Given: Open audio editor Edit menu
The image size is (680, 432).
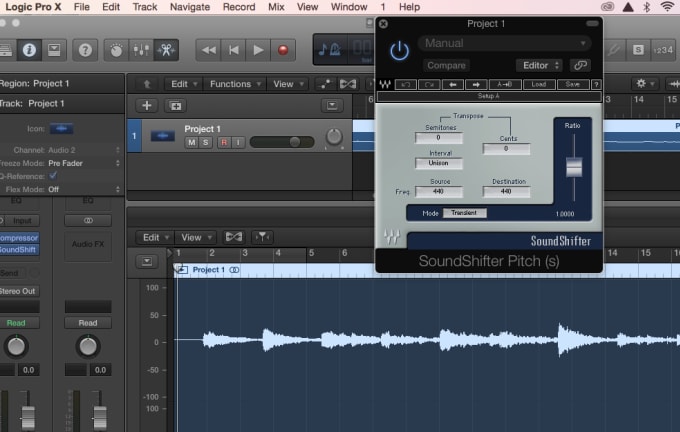Looking at the screenshot, I should click(155, 237).
